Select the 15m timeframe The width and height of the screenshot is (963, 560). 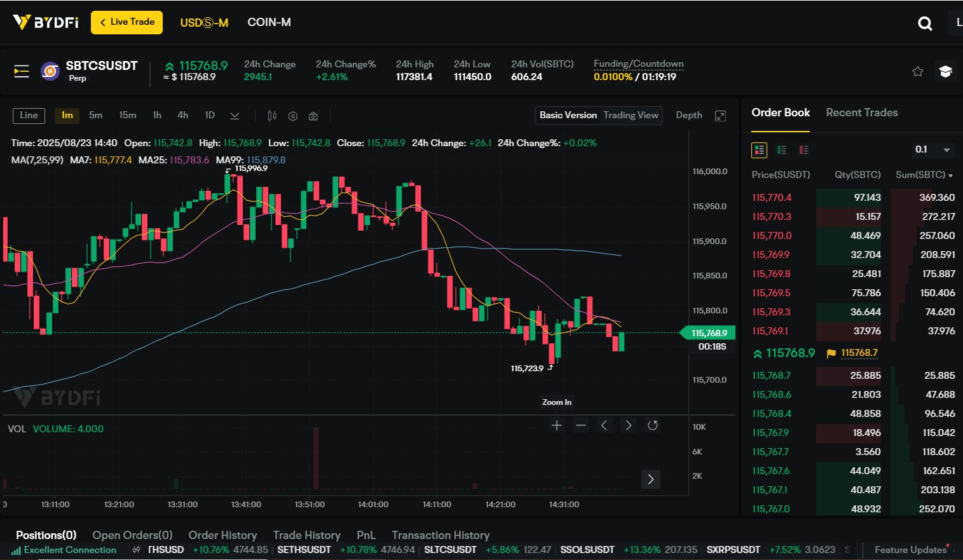tap(128, 115)
